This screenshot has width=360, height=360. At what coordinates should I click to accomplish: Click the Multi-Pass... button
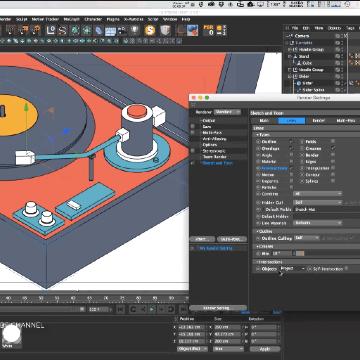232,239
